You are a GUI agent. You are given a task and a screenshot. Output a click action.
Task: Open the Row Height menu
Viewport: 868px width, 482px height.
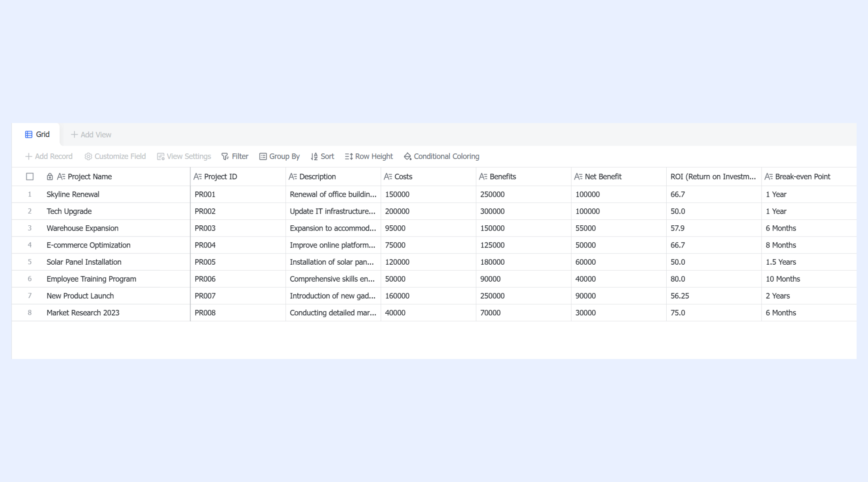tap(369, 156)
